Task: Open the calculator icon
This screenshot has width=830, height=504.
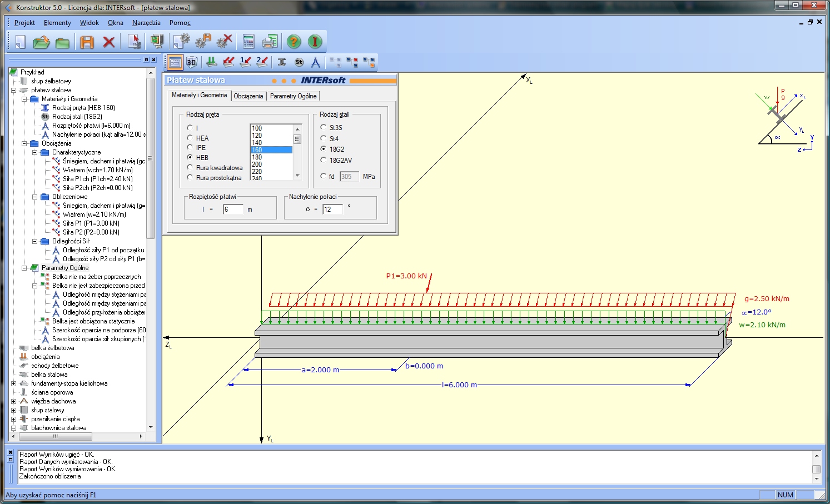Action: (x=248, y=42)
